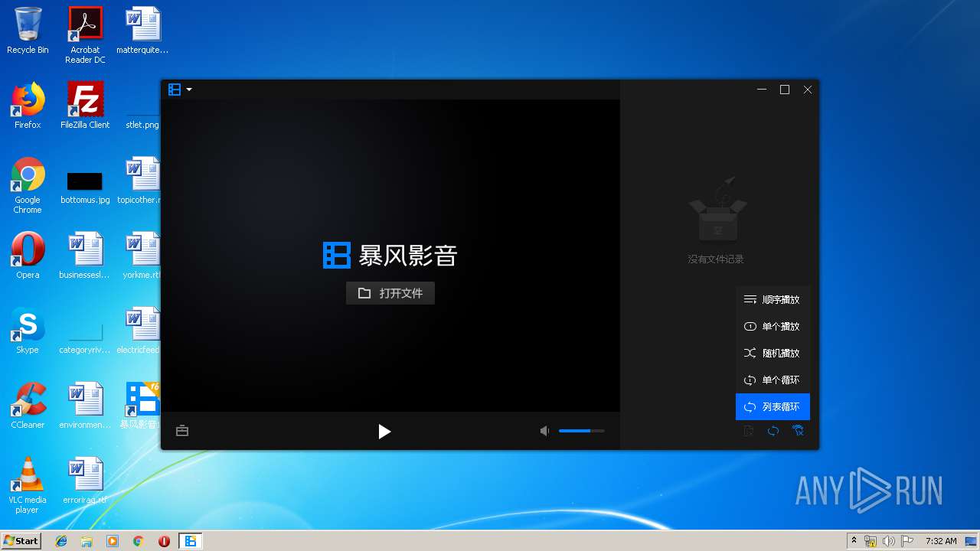The width and height of the screenshot is (980, 551).
Task: Select the CCleaner desktop shortcut
Action: [x=28, y=406]
